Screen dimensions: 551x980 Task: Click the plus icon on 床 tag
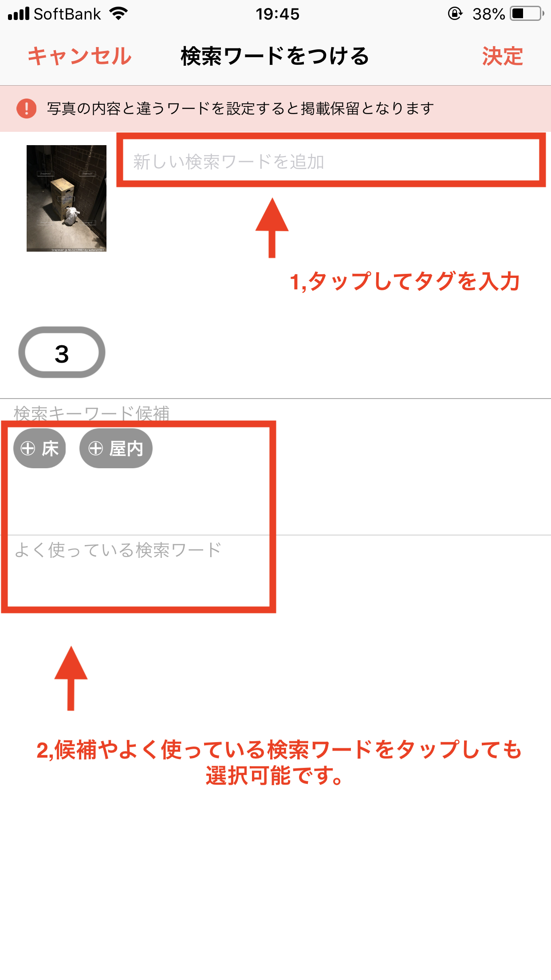28,449
